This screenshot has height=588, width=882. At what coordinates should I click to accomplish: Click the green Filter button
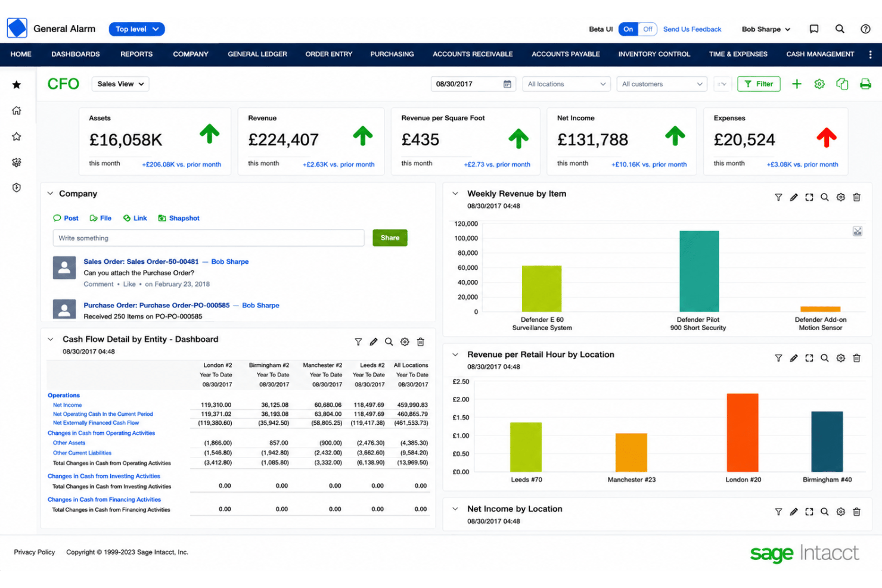click(759, 84)
